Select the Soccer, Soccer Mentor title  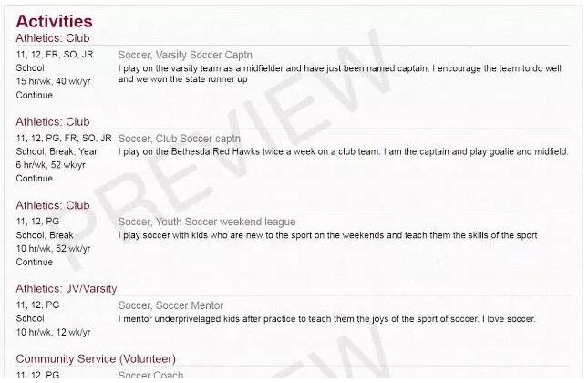point(170,305)
